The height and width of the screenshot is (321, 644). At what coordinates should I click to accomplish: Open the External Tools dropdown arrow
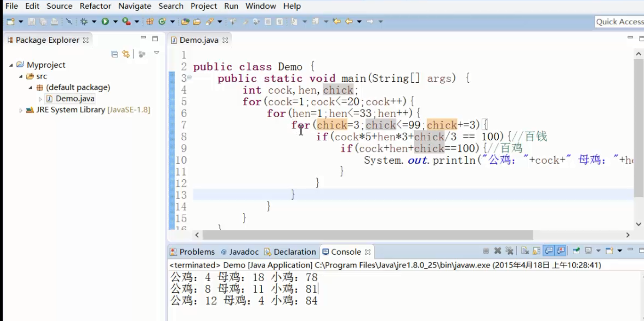(137, 22)
